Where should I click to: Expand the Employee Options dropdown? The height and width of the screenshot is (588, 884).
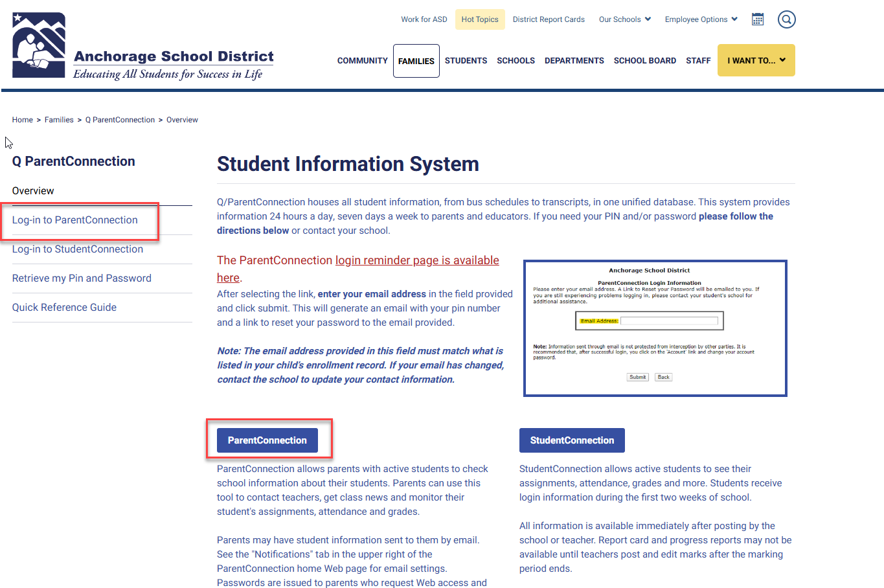tap(701, 19)
